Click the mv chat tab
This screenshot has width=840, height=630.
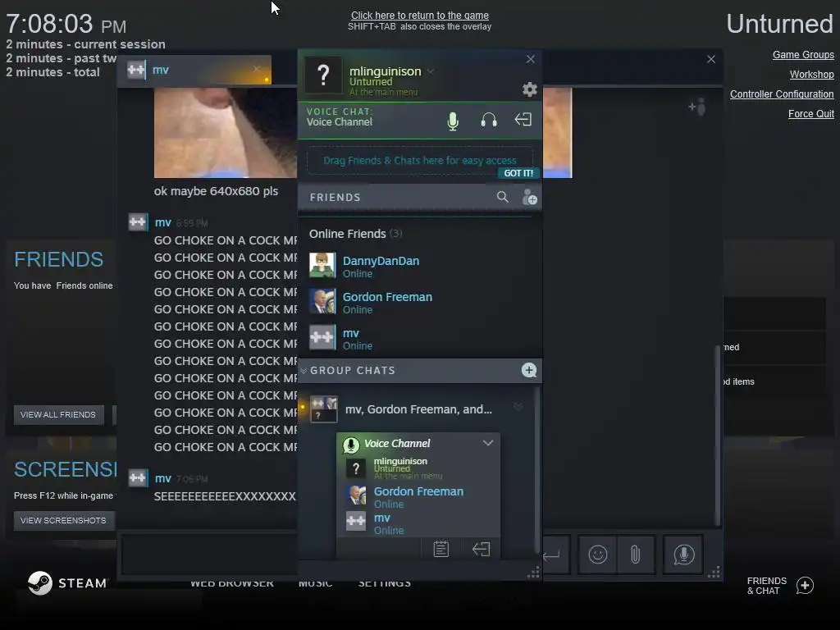[194, 70]
